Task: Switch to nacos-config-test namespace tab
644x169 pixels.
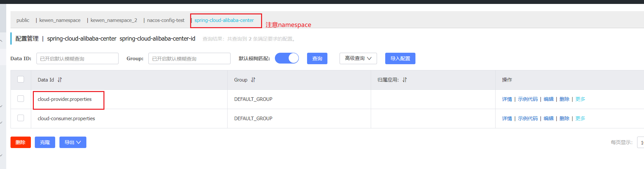Action: coord(166,20)
